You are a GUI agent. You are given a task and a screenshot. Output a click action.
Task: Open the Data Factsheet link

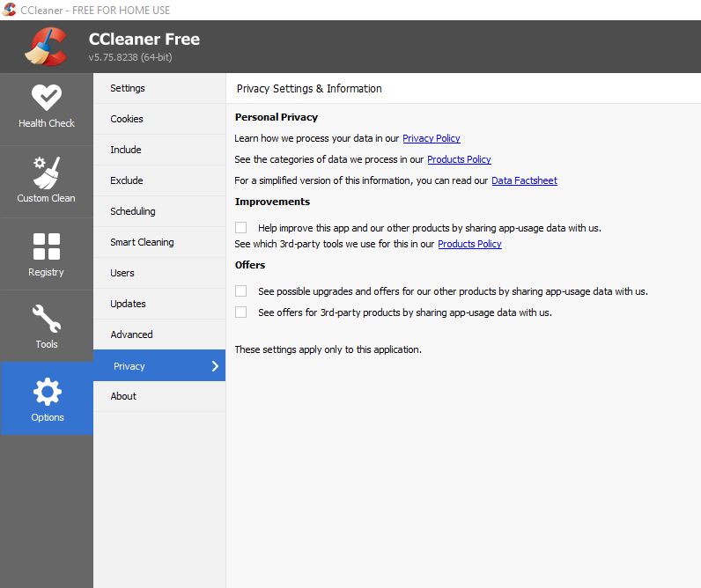click(524, 180)
